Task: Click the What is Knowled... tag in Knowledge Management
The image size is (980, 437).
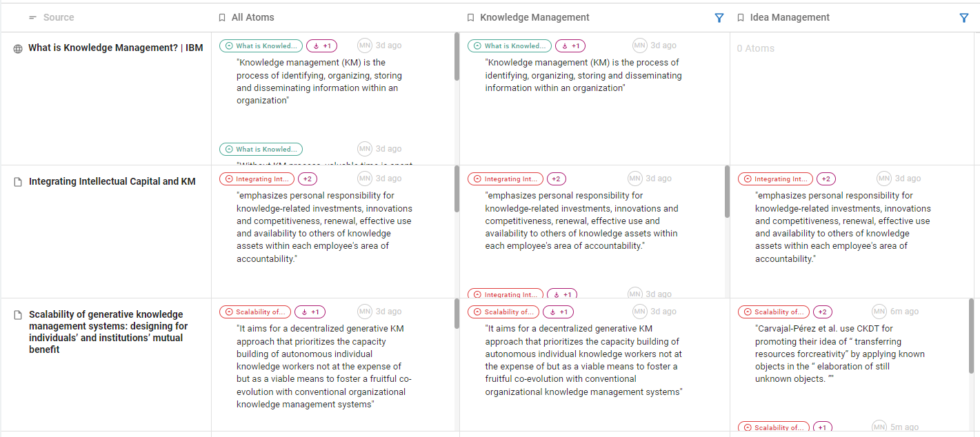Action: pos(509,46)
